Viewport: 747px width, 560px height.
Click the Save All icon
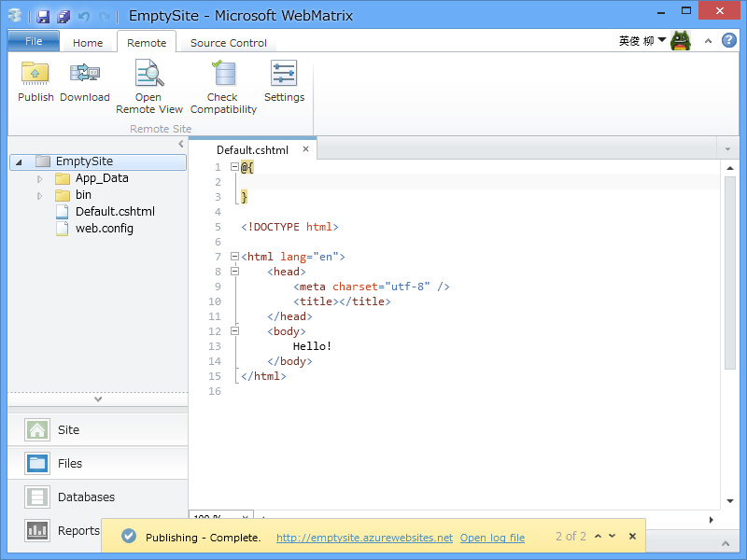(63, 17)
